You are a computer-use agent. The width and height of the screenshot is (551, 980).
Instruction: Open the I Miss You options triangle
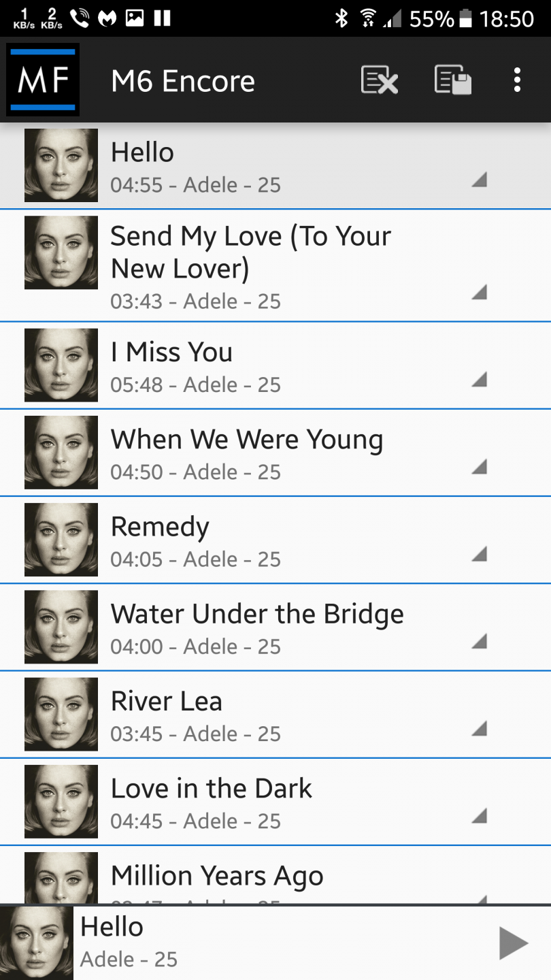480,380
